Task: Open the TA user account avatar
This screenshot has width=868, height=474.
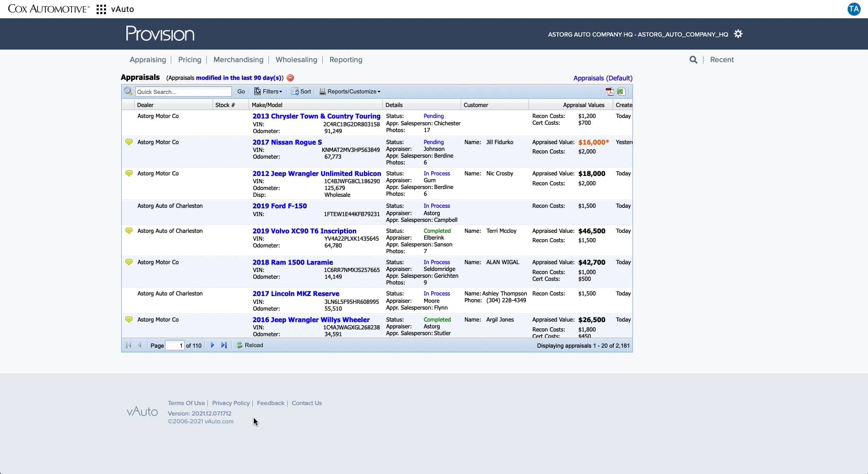Action: click(x=854, y=9)
